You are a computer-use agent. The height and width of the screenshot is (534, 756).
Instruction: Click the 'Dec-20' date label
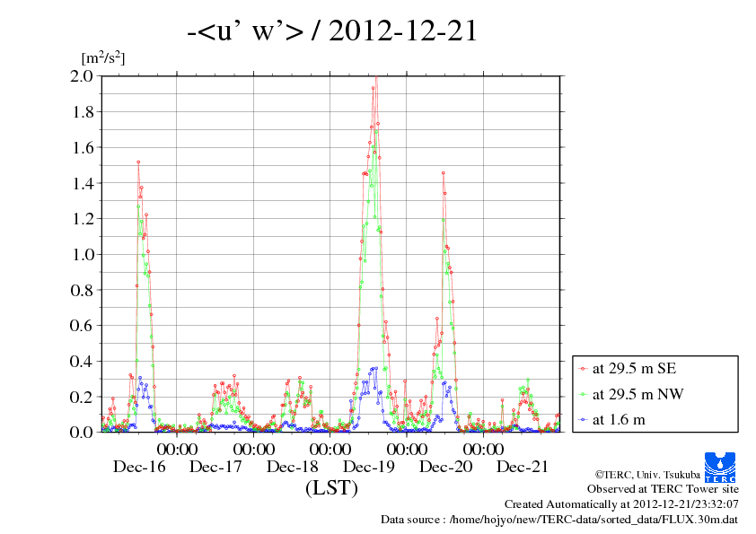pyautogui.click(x=445, y=467)
